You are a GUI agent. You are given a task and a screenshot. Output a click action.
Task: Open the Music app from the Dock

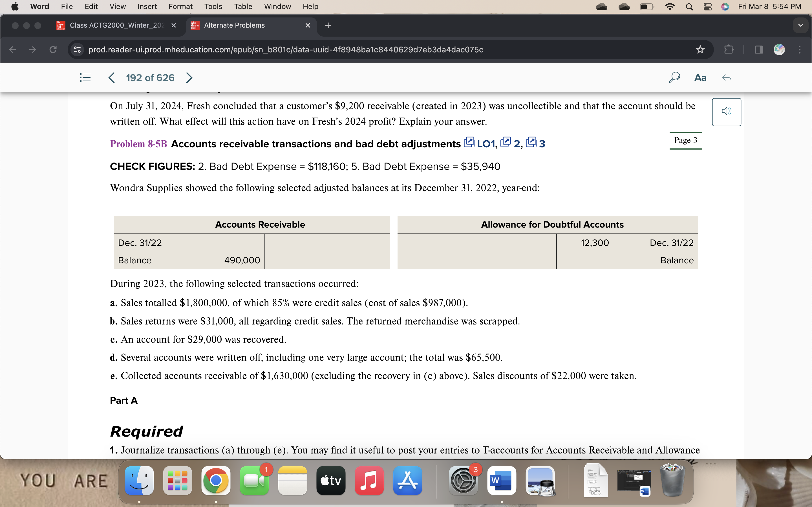click(369, 481)
